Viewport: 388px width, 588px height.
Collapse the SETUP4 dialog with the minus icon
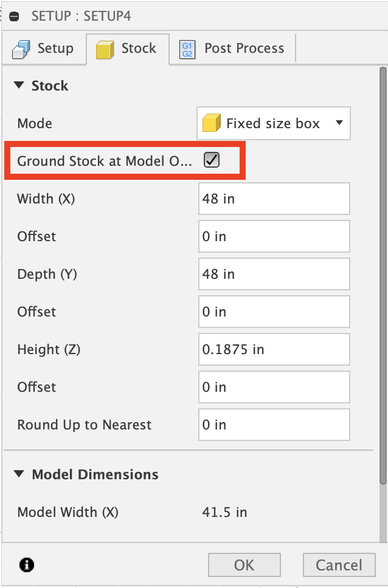pos(14,16)
